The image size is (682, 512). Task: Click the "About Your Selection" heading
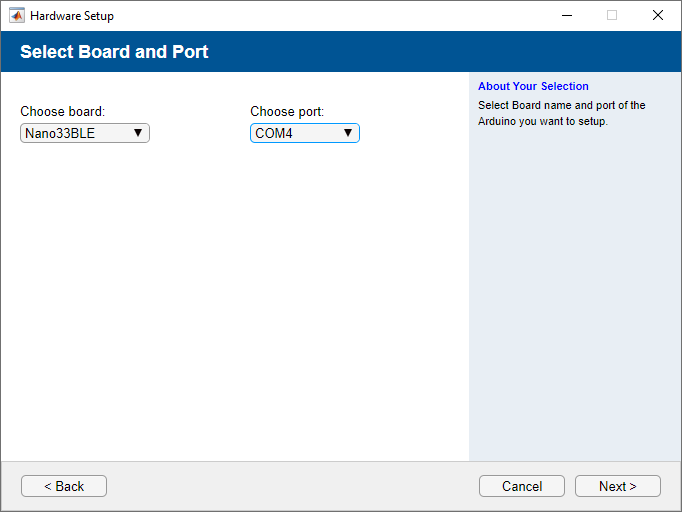(x=533, y=87)
